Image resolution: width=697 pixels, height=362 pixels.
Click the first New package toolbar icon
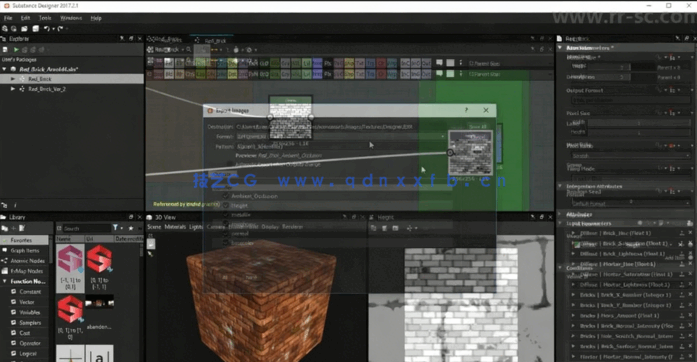4,28
